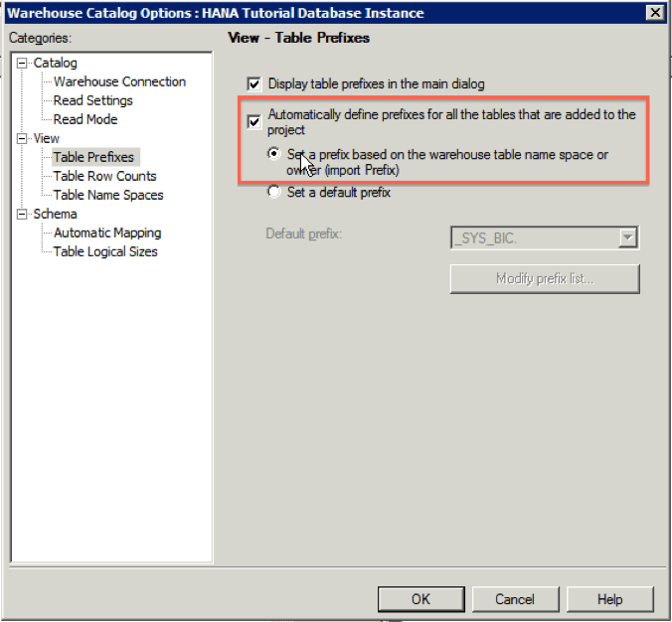Click the OK button

tap(420, 599)
